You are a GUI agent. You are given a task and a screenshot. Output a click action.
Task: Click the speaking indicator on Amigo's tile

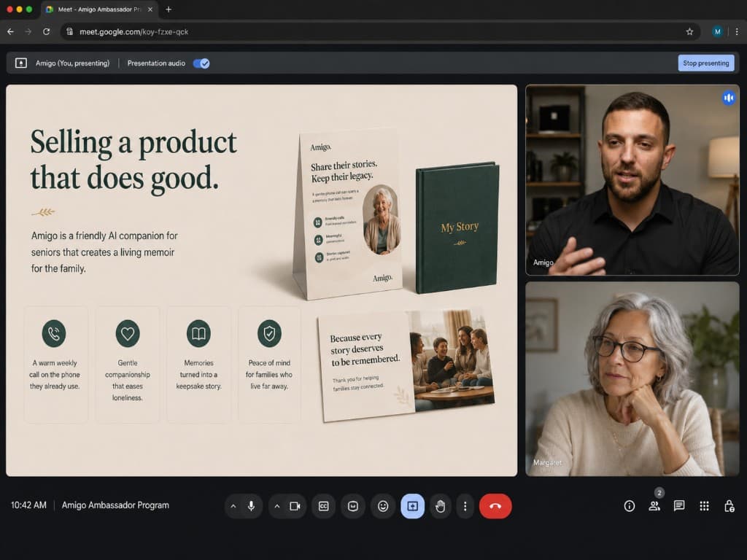(x=729, y=98)
